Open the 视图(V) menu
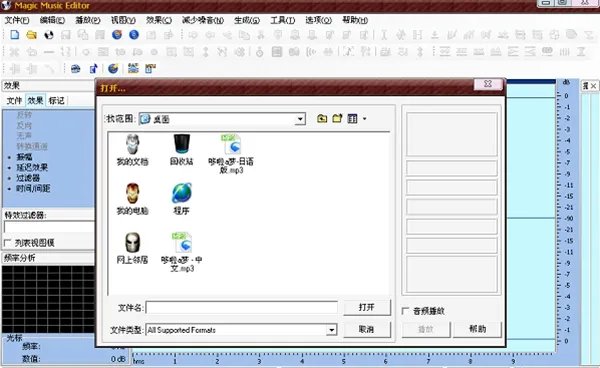 point(123,20)
